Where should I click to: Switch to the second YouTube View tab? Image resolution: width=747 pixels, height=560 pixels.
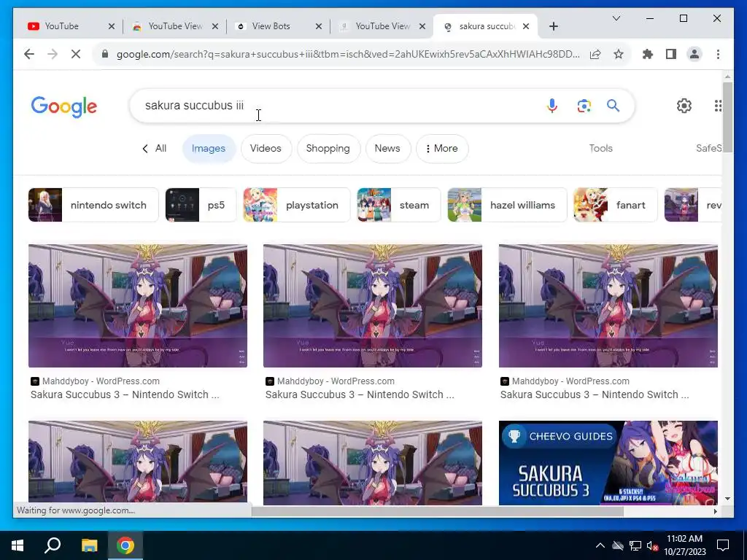(x=382, y=26)
